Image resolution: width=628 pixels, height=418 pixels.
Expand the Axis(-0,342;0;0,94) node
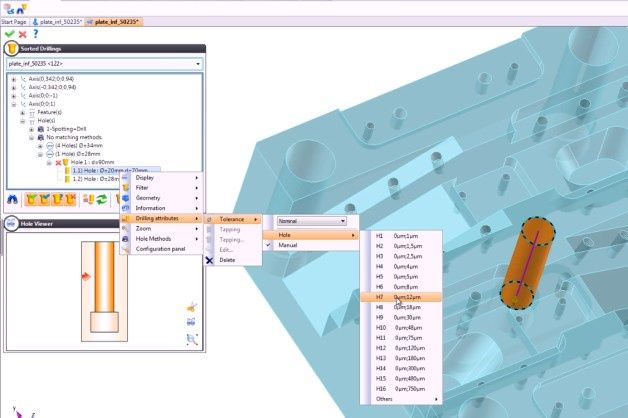(x=14, y=88)
